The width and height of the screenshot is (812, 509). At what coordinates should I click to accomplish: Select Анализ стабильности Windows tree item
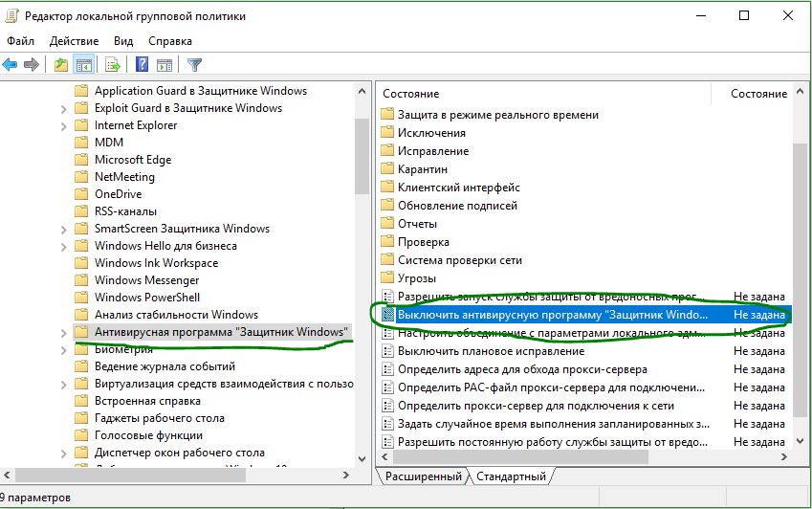coord(176,315)
